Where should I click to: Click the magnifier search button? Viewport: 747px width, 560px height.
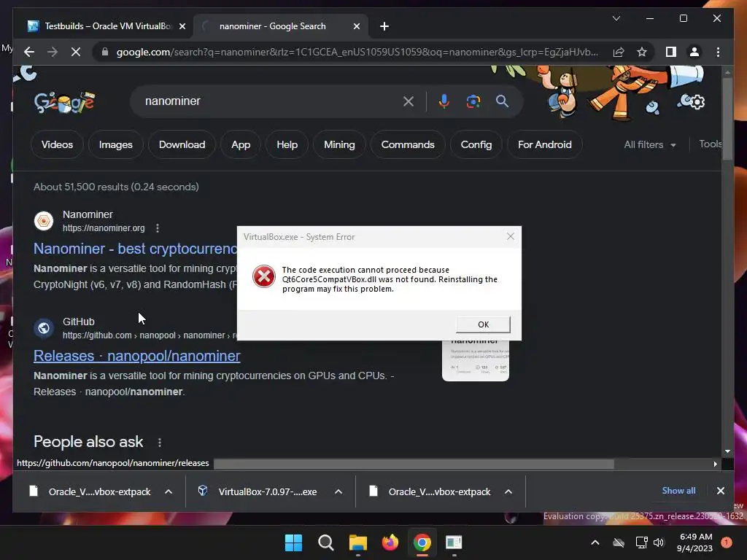point(502,101)
